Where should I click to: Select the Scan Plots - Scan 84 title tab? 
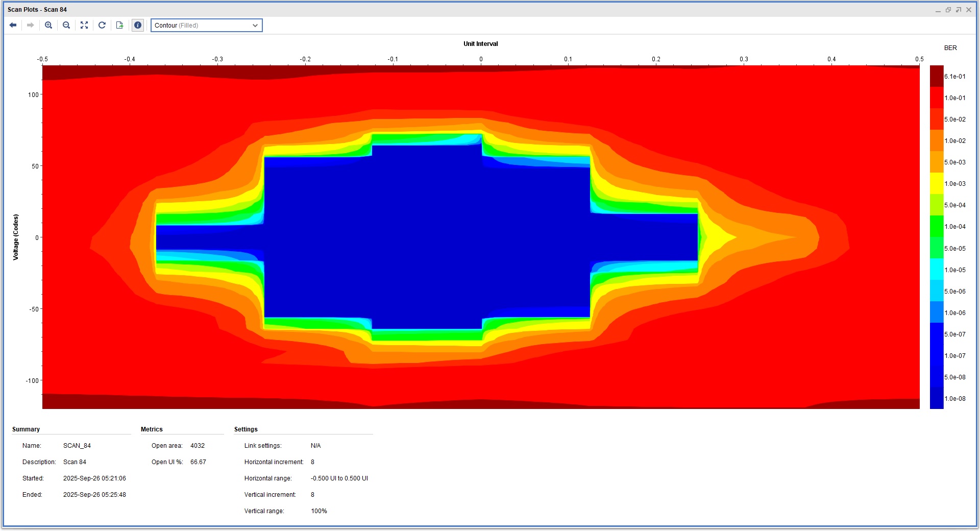pos(37,10)
